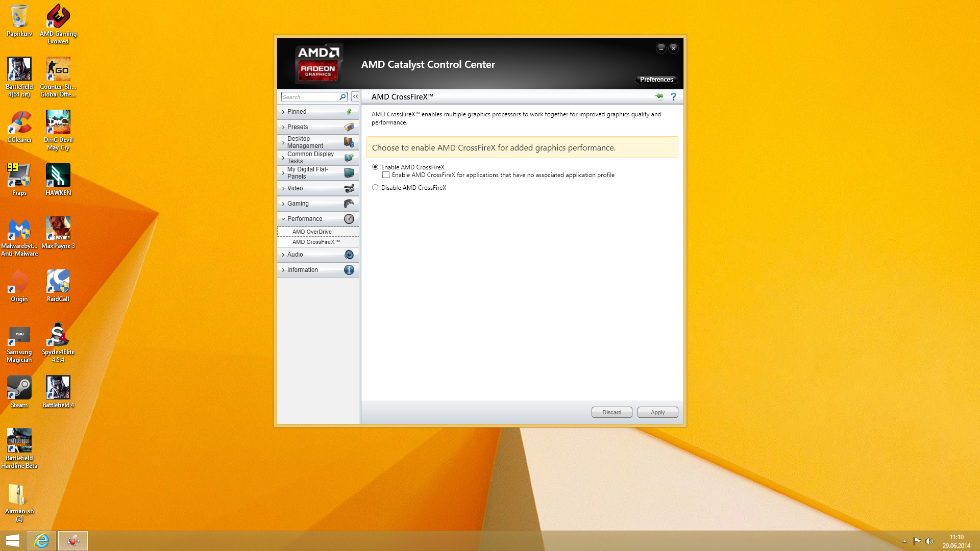
Task: Expand the Video section
Action: 318,188
